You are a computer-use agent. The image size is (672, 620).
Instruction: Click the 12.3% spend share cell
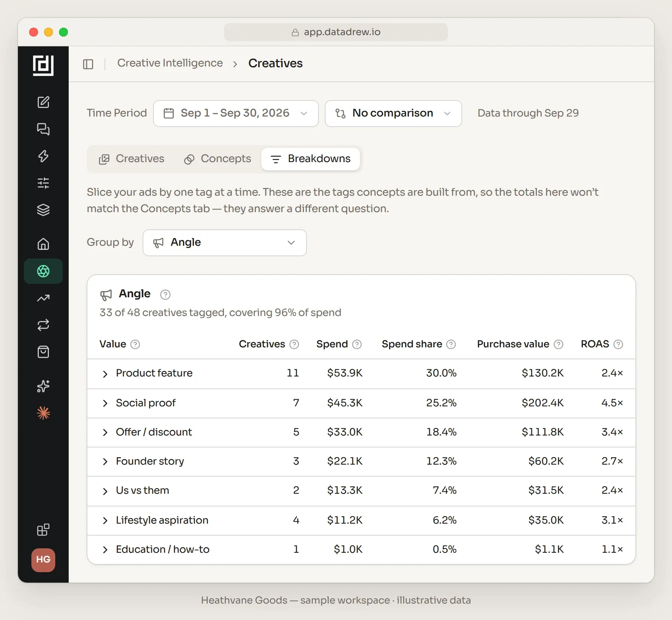click(x=441, y=461)
